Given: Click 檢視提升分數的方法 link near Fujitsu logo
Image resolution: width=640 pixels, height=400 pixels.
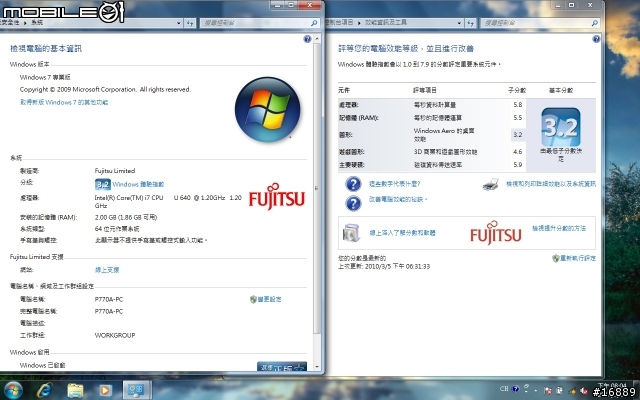Looking at the screenshot, I should [559, 228].
